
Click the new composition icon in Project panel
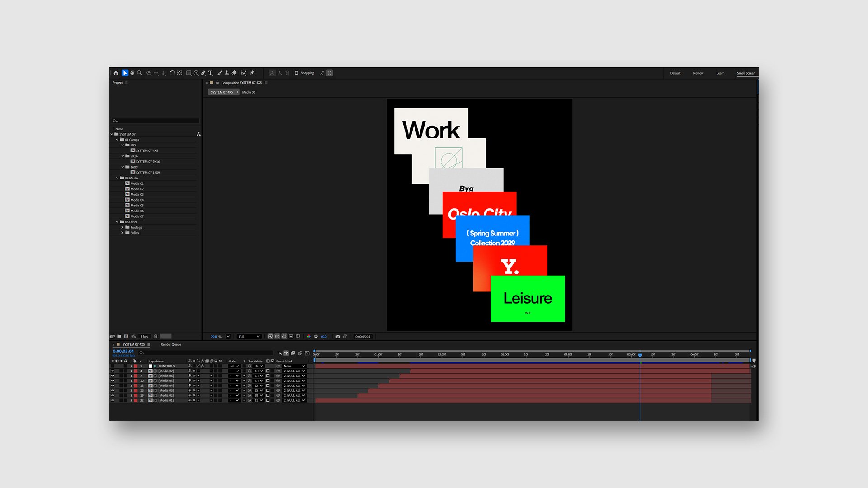126,336
